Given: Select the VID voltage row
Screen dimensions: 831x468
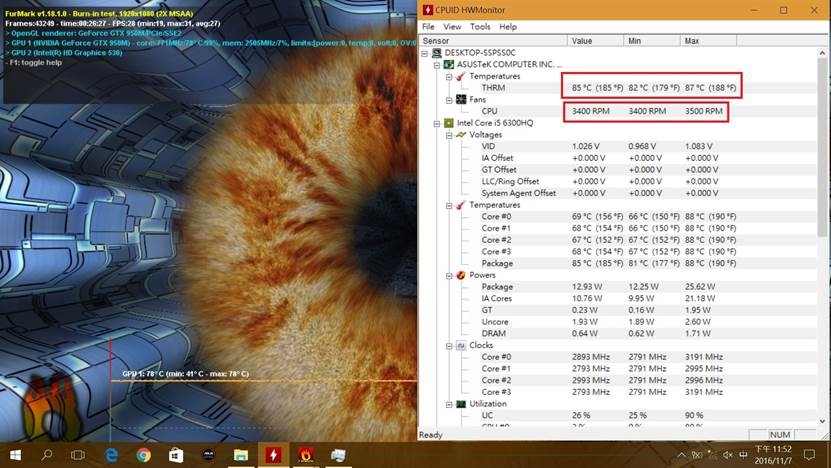Looking at the screenshot, I should [x=618, y=146].
